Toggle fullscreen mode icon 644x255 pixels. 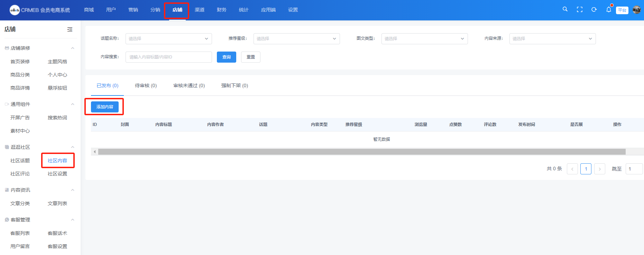click(580, 10)
